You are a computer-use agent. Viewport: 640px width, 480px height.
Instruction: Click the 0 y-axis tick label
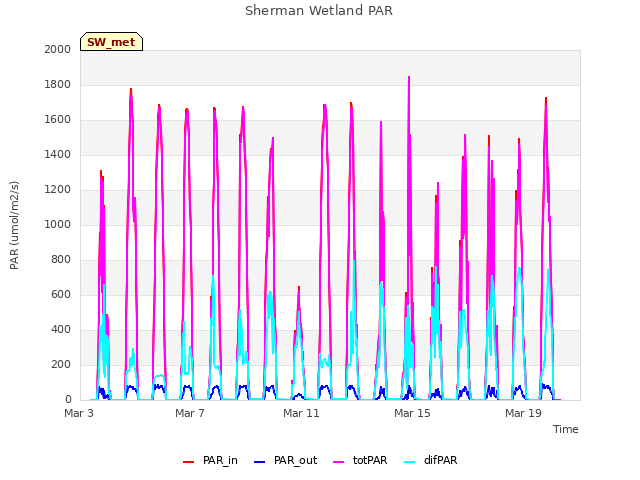[x=68, y=400]
